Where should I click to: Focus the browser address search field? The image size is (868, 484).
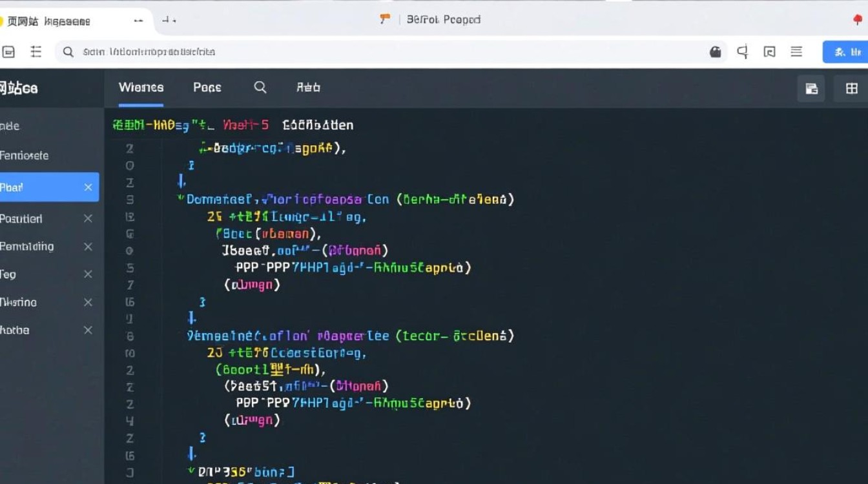pyautogui.click(x=387, y=52)
